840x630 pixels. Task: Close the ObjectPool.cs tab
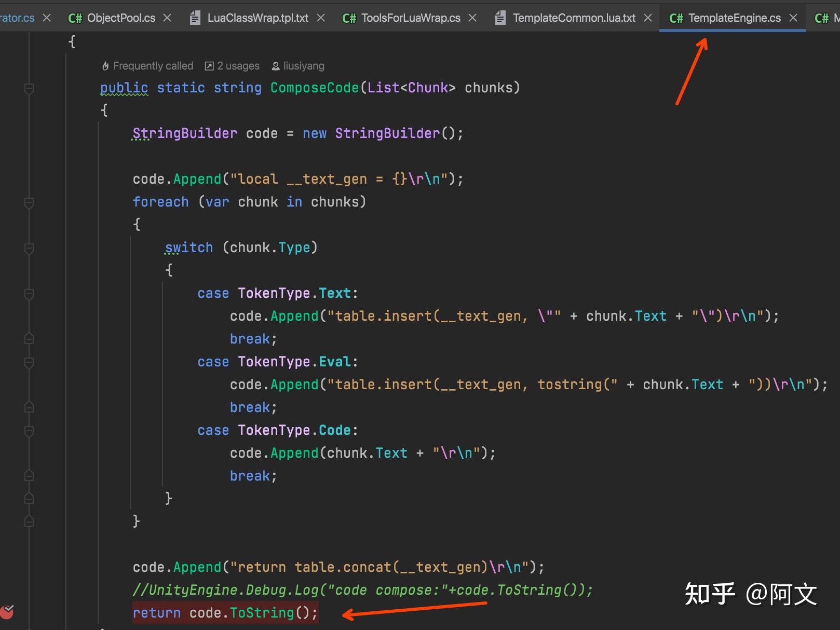[167, 18]
